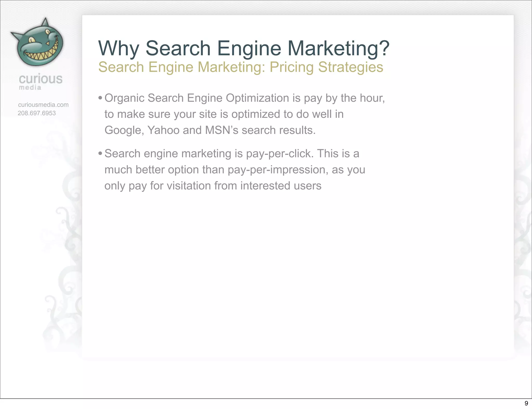The image size is (532, 409).
Task: Open the curiousmedia.com link
Action: [43, 105]
